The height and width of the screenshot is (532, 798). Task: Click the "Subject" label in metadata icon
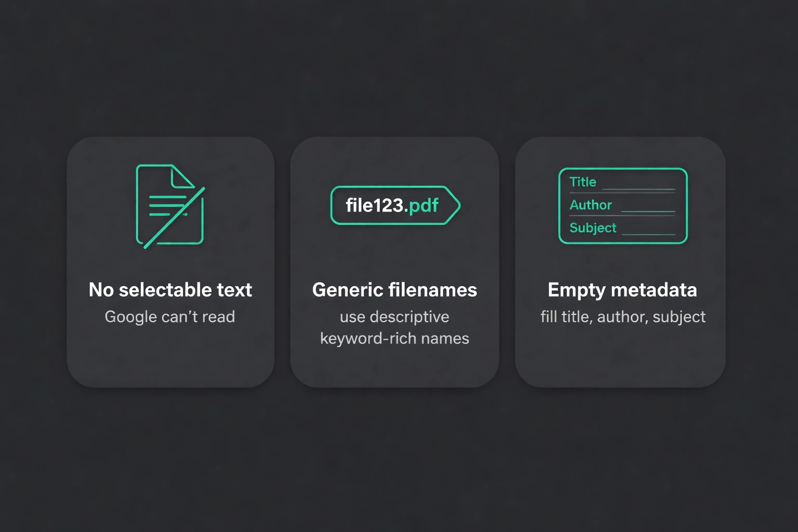pyautogui.click(x=593, y=228)
